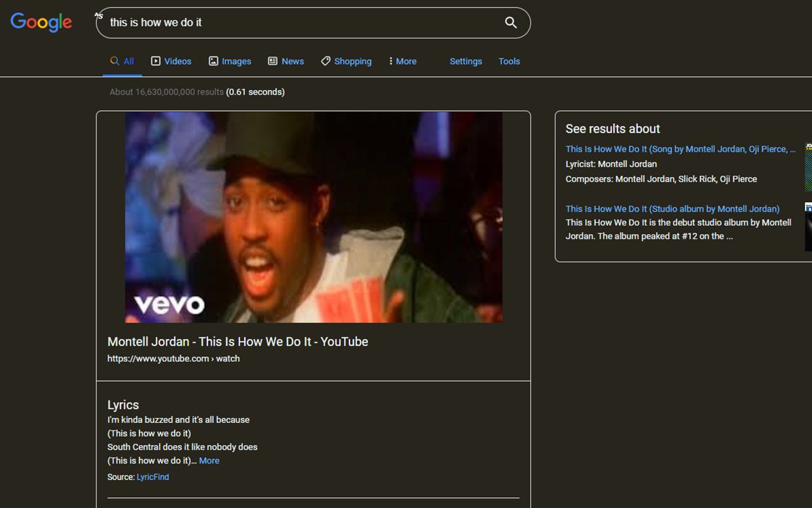
Task: Select the Images tab icon
Action: click(214, 61)
